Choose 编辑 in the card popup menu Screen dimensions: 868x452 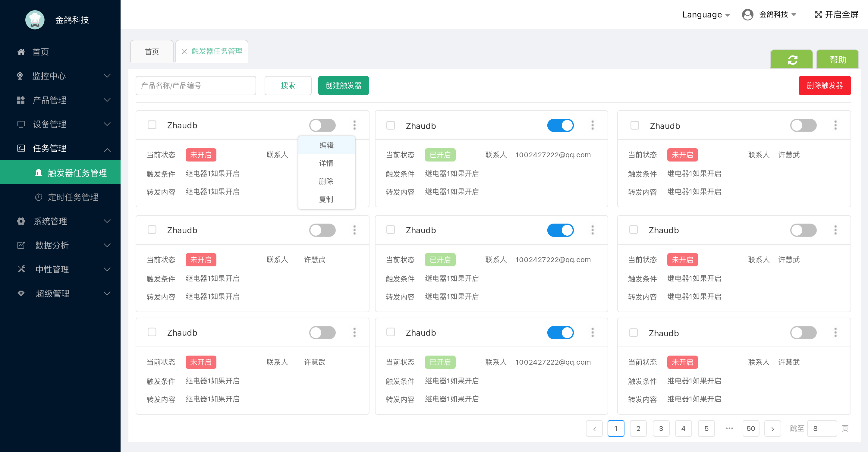click(326, 145)
